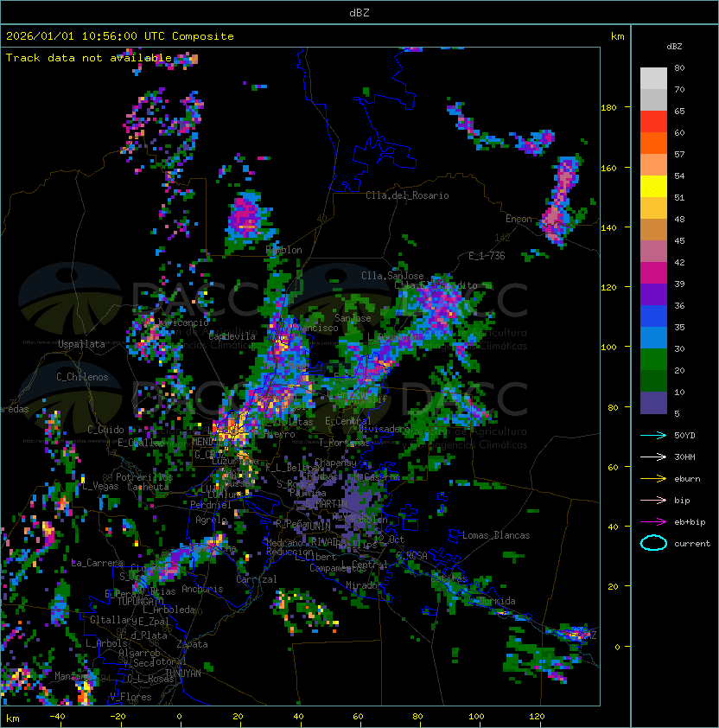The image size is (719, 728).
Task: Click the 50YD legend label
Action: 684,436
